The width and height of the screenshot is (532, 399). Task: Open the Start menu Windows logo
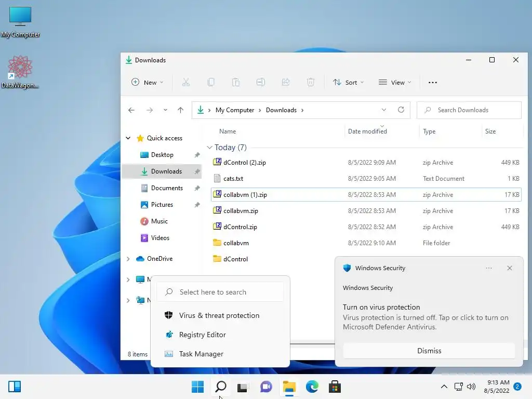[197, 387]
